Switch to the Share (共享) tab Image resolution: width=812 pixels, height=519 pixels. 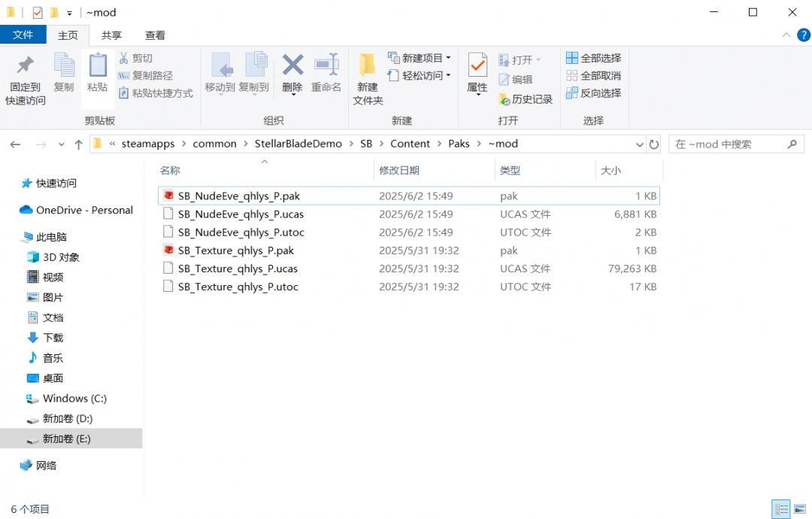(111, 35)
